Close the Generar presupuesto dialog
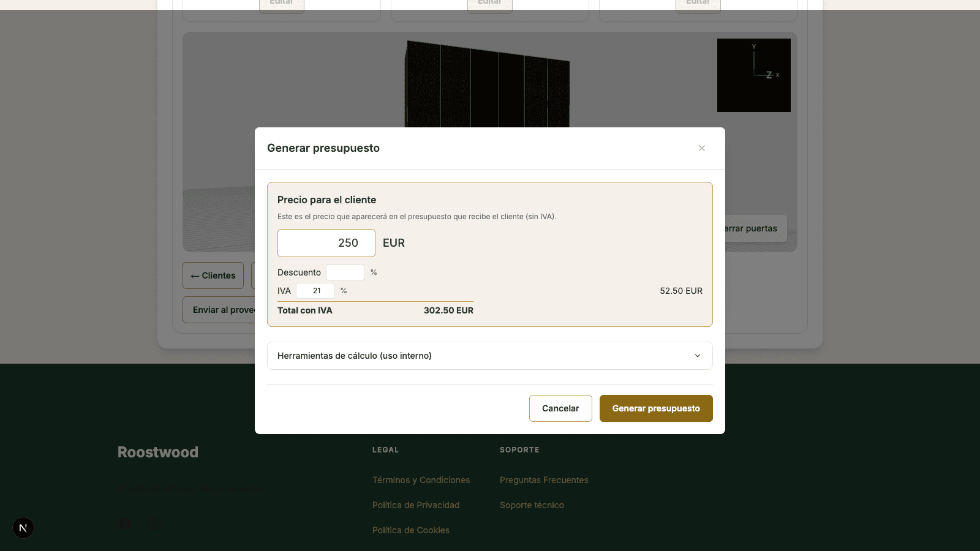Image resolution: width=980 pixels, height=551 pixels. coord(702,148)
